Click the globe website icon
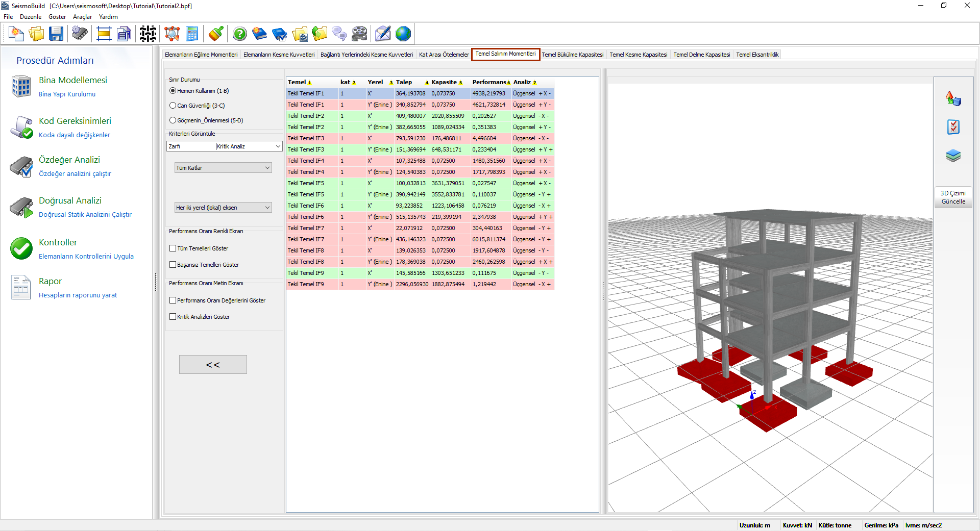Image resolution: width=980 pixels, height=531 pixels. 403,34
